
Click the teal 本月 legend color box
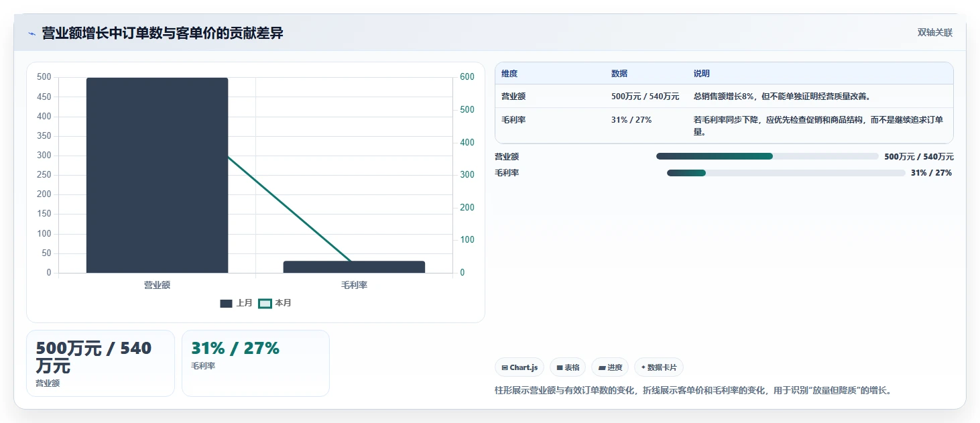[265, 304]
